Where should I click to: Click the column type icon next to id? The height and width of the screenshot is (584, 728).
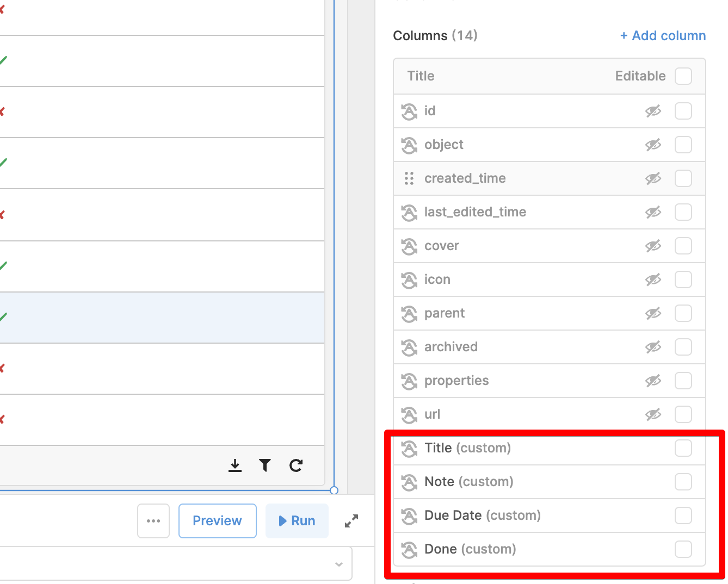click(409, 111)
